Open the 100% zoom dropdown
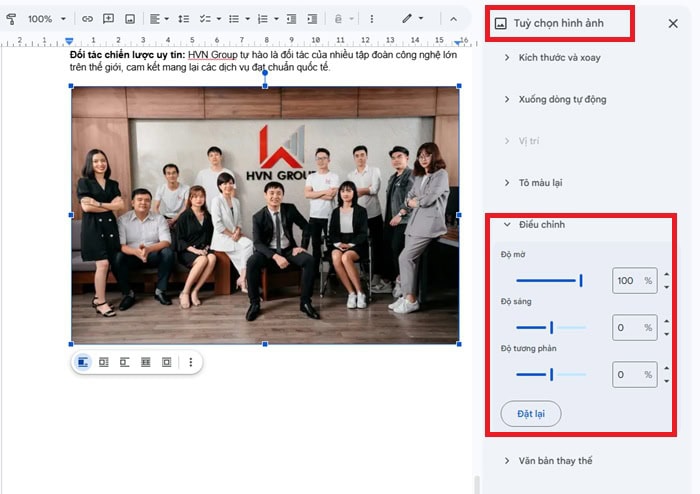This screenshot has width=700, height=494. point(46,19)
